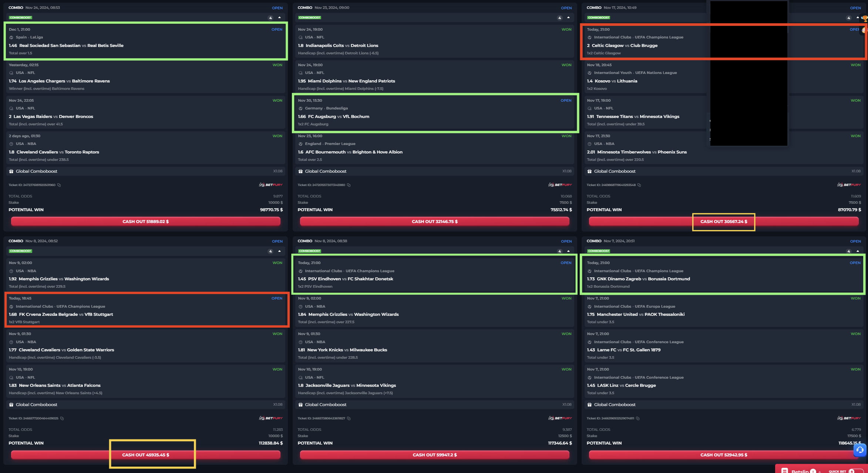
Task: Collapse selections of Nov 24 08:53 combo
Action: pos(279,18)
